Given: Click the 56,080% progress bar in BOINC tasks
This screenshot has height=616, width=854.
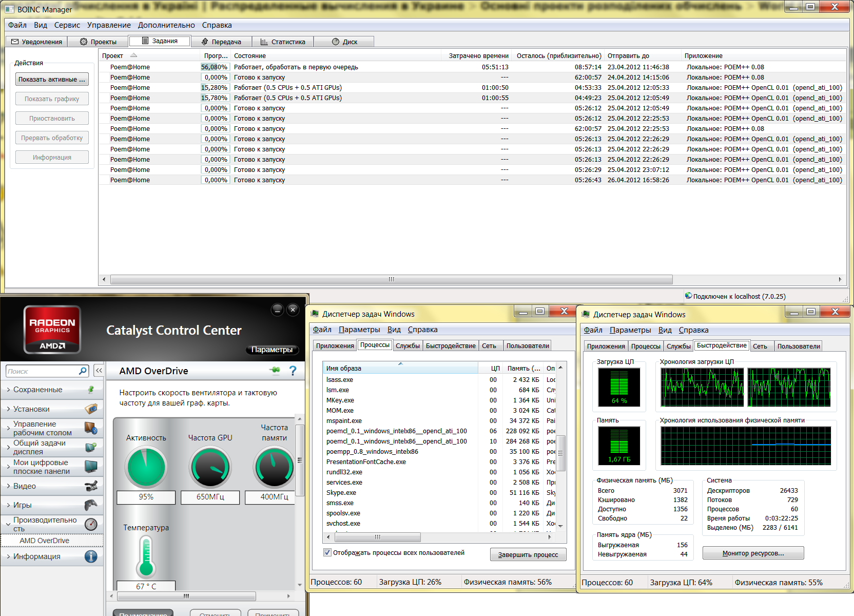Looking at the screenshot, I should pos(215,67).
